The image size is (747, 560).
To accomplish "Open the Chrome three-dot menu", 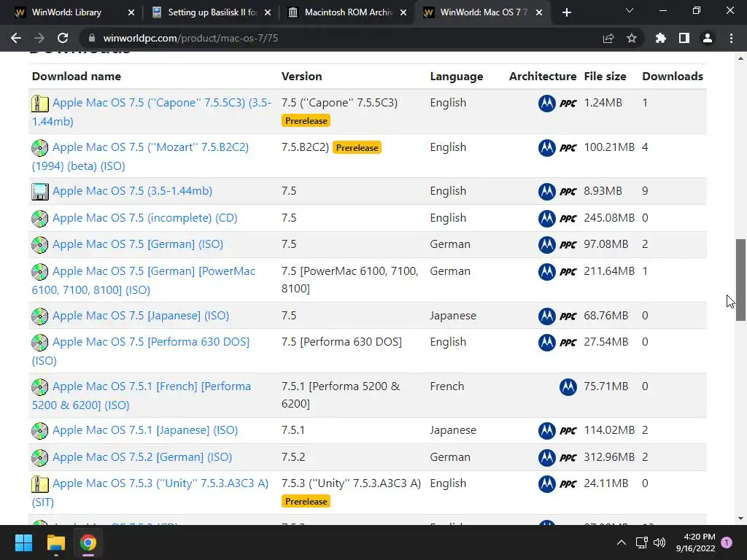I will point(731,38).
